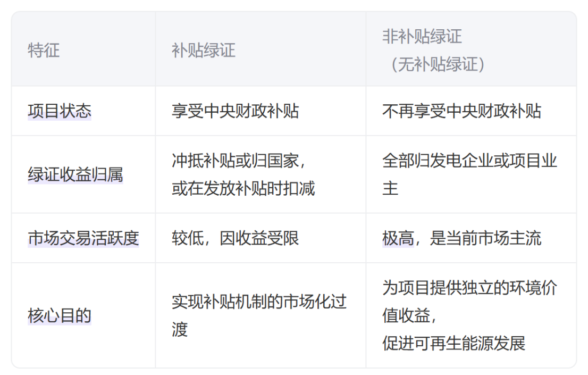
Task: Select the '或在发放补贴时扣减' text line
Action: (x=243, y=189)
